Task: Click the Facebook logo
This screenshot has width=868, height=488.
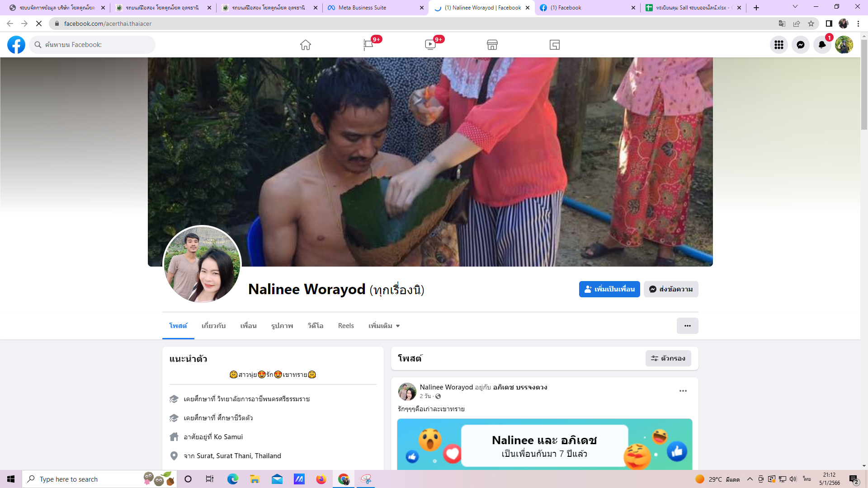Action: click(x=16, y=45)
